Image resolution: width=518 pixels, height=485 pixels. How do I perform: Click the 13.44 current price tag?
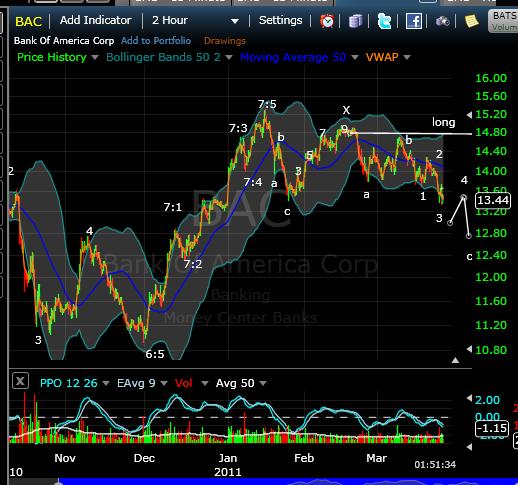(493, 200)
